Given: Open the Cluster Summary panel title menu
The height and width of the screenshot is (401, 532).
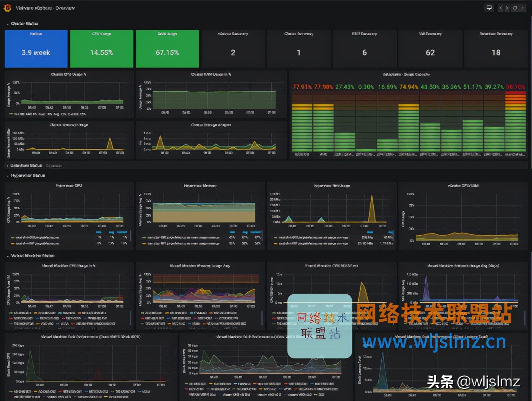Looking at the screenshot, I should pyautogui.click(x=299, y=34).
